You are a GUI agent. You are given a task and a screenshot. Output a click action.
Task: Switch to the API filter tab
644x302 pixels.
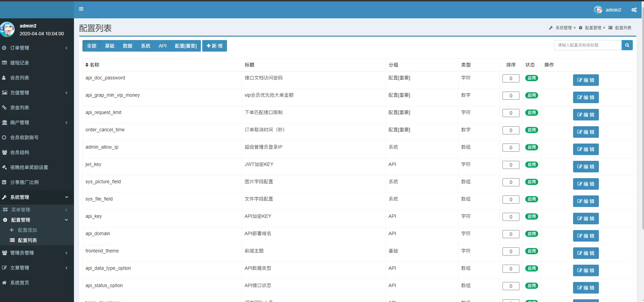pos(163,46)
